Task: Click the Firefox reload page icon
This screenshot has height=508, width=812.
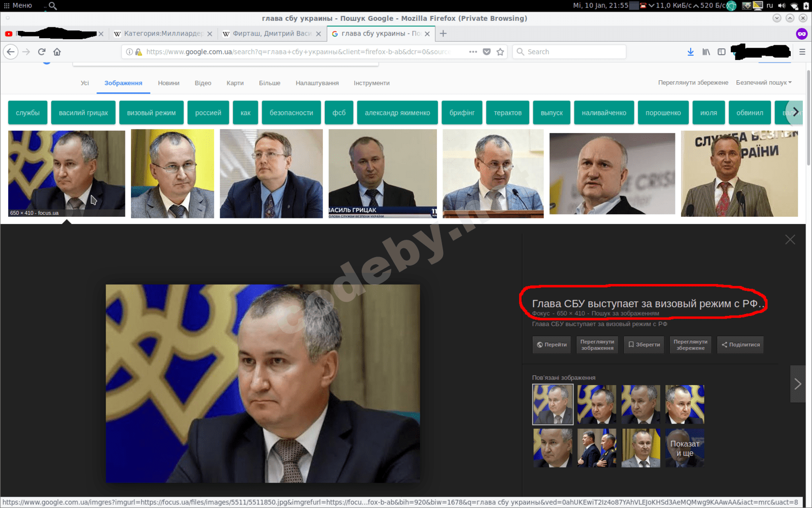Action: [42, 52]
